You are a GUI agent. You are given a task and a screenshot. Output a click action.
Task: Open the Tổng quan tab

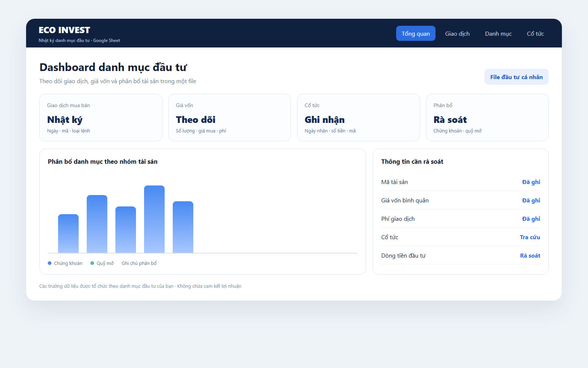point(416,33)
